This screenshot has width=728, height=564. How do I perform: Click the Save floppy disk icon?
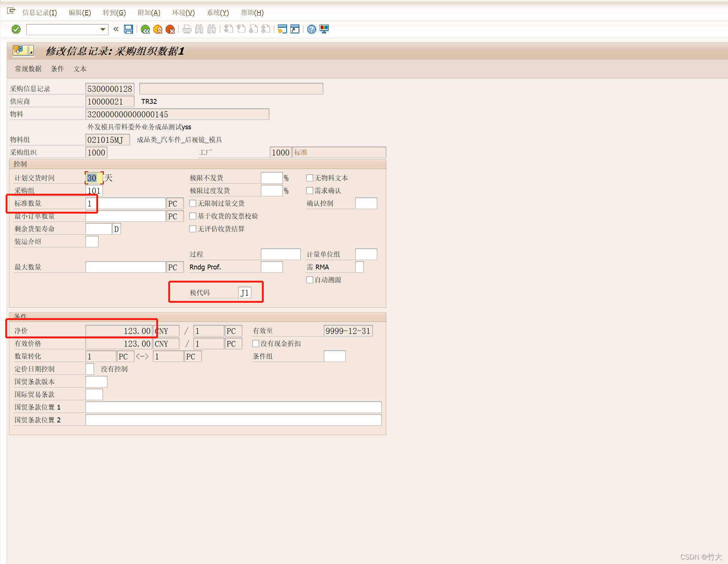tap(129, 29)
